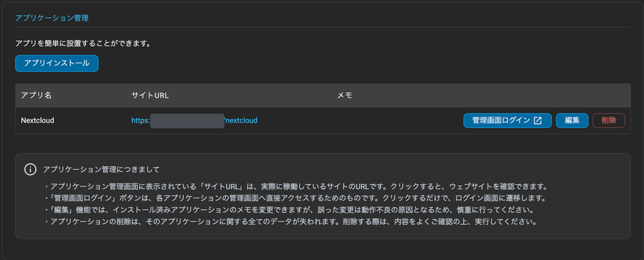Click the red 削除 button
The width and height of the screenshot is (644, 260).
click(x=609, y=120)
